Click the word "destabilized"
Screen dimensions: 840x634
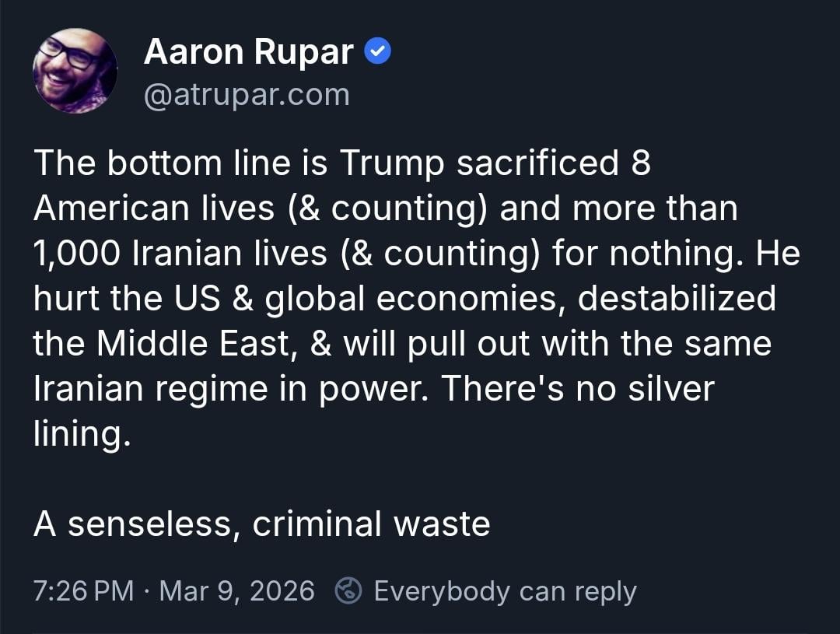click(x=677, y=299)
